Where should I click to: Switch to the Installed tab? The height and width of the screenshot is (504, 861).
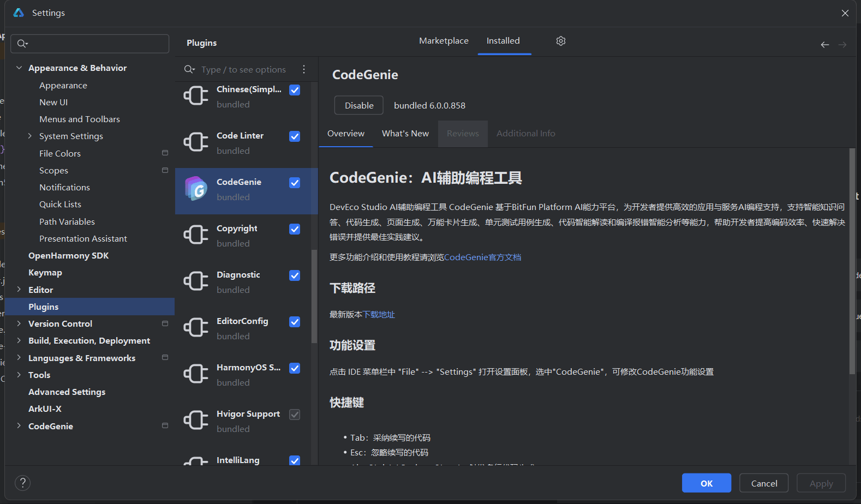(503, 41)
